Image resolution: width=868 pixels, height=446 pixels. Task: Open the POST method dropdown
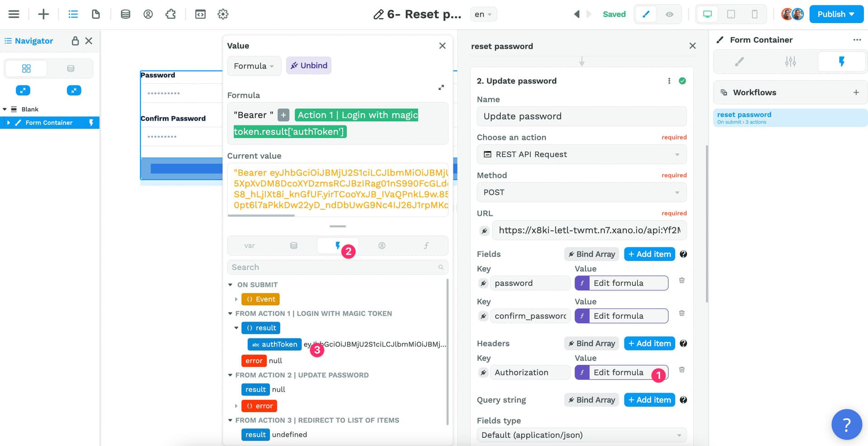[x=581, y=192]
